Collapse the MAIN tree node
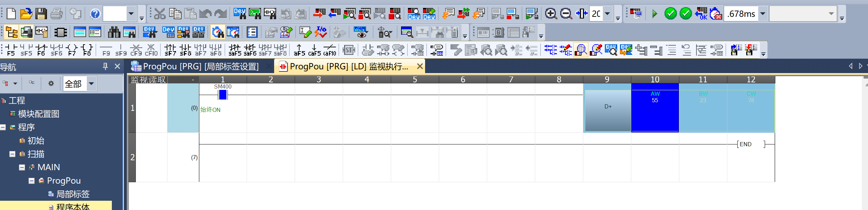The width and height of the screenshot is (868, 210). click(22, 167)
